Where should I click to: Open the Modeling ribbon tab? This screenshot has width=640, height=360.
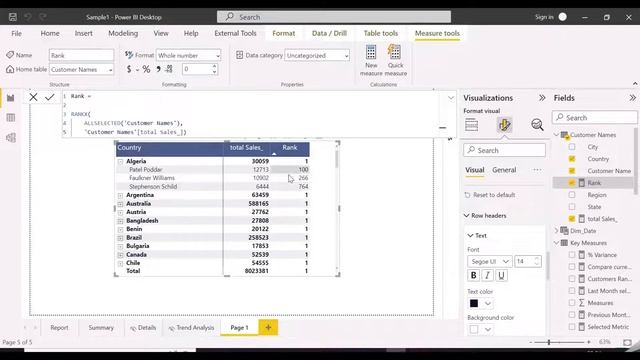(123, 33)
